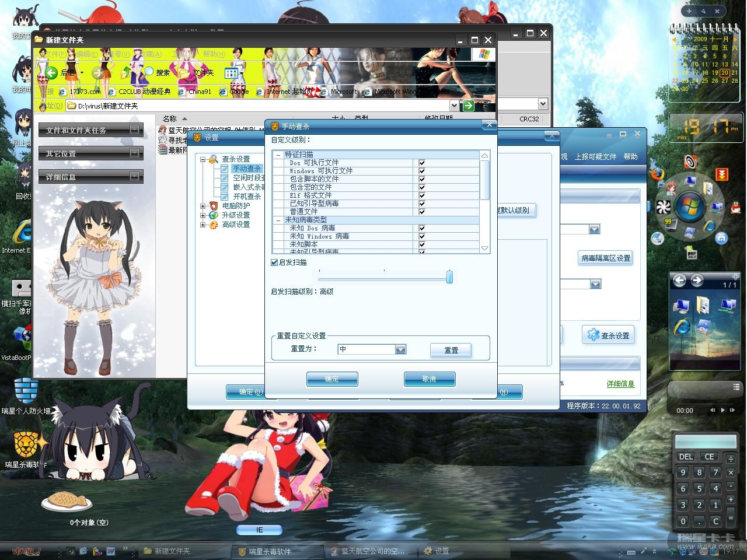The height and width of the screenshot is (560, 747).
Task: Uncheck the 普通文件 checkbox
Action: click(422, 212)
